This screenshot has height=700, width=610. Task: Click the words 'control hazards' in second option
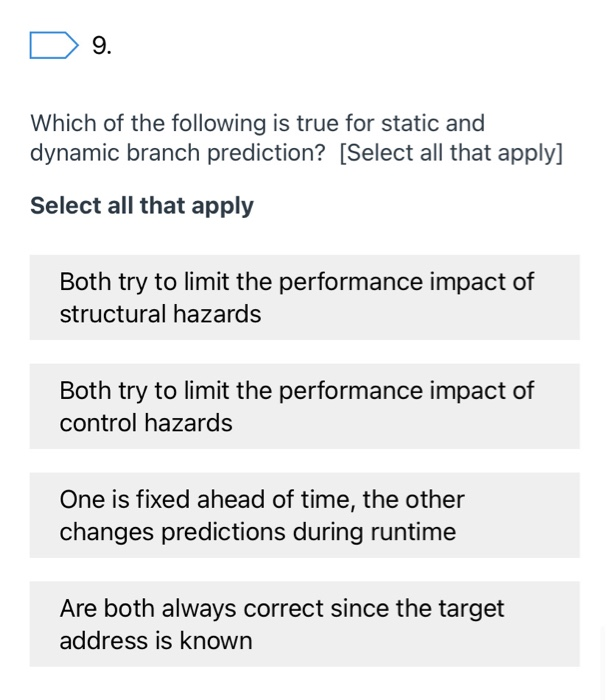tap(146, 423)
